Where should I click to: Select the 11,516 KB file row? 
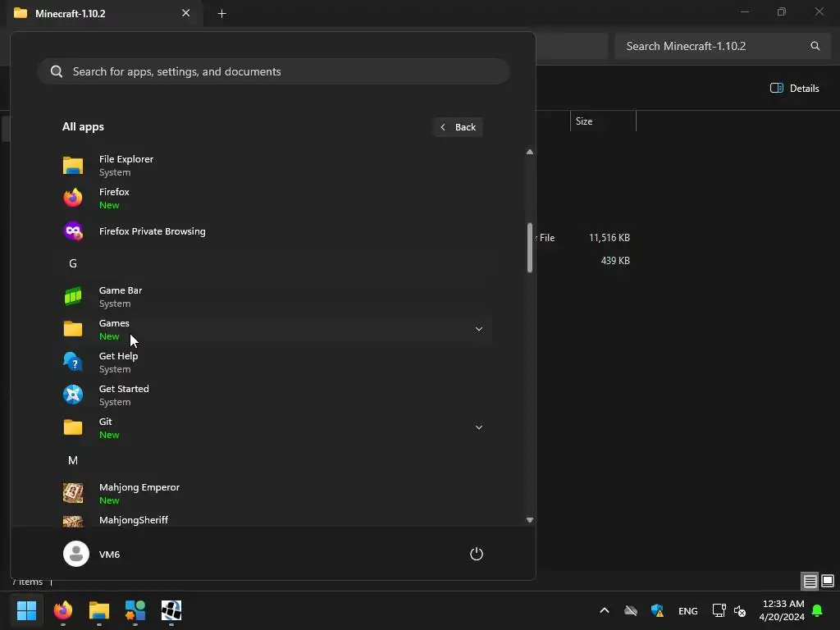pyautogui.click(x=584, y=237)
